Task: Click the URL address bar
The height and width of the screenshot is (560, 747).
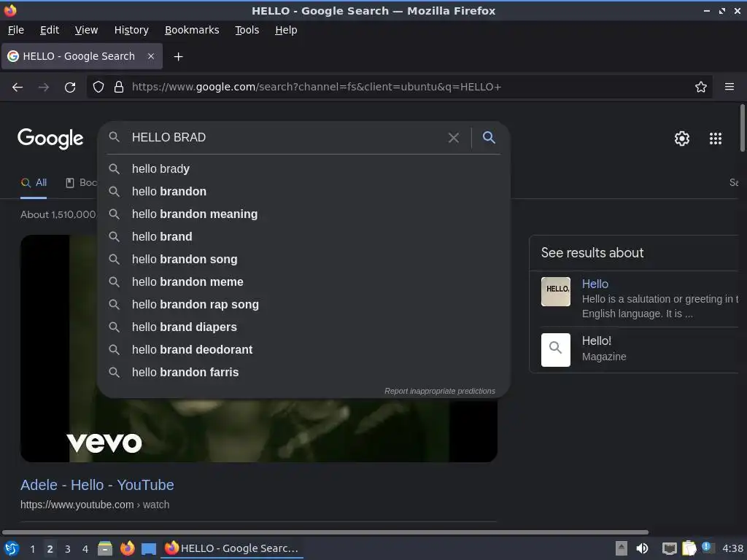Action: (x=399, y=87)
